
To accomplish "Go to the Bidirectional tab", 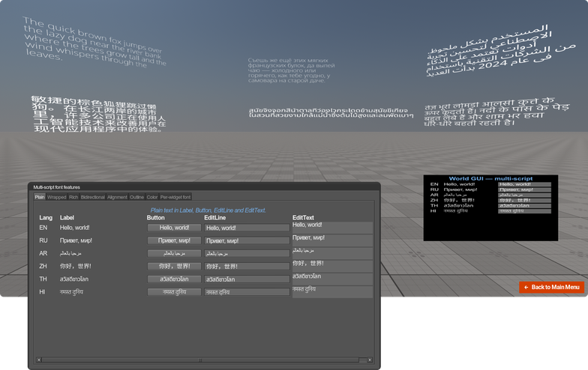I will point(93,197).
